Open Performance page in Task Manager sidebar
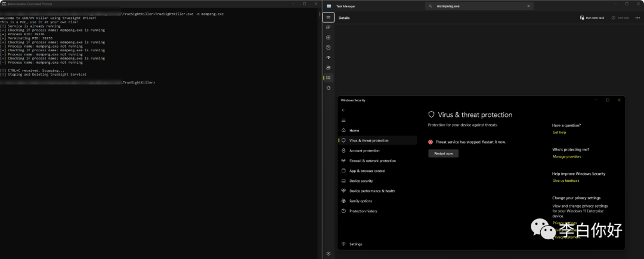Screen dimensions: 644x259 [328, 38]
